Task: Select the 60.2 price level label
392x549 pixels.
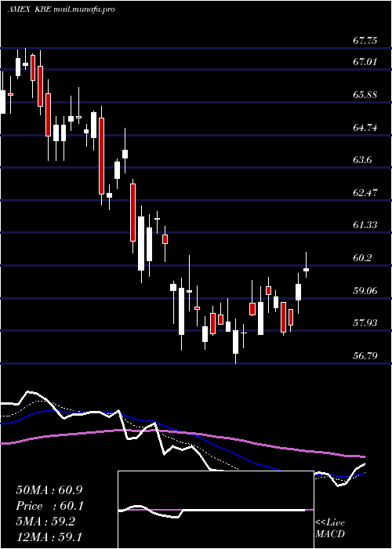Action: coord(362,258)
